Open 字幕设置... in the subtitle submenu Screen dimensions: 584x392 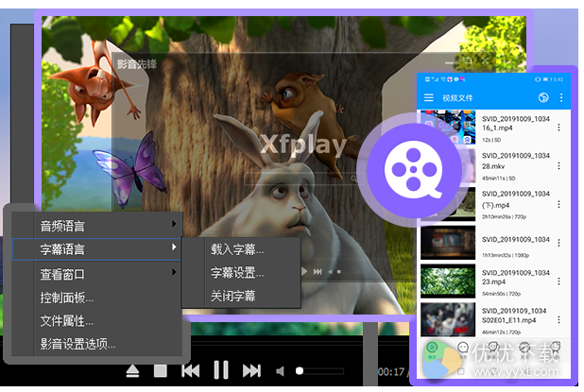(241, 273)
